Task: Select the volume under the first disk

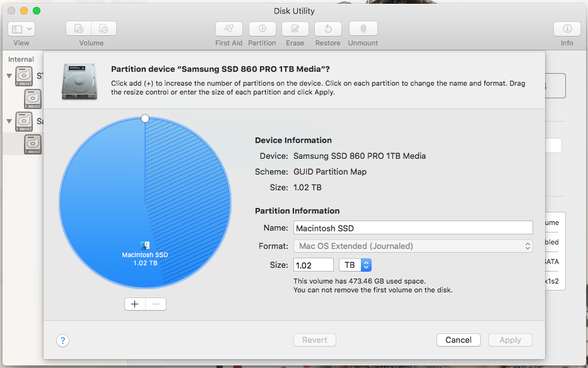Action: click(x=33, y=99)
